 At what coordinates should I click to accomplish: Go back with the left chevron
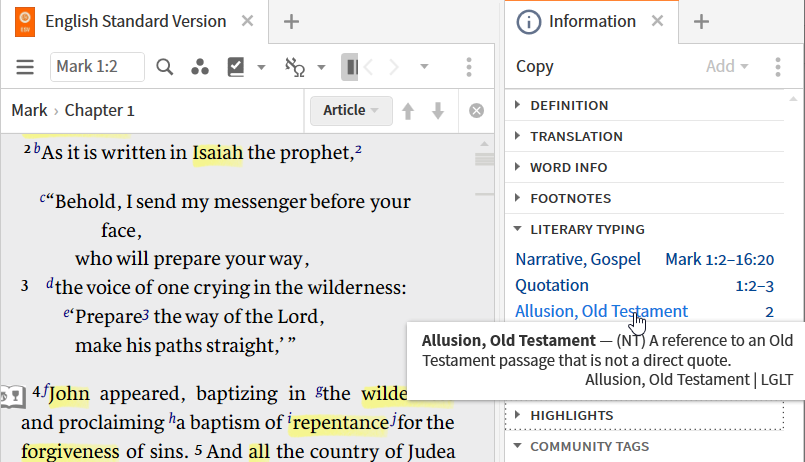tap(368, 67)
